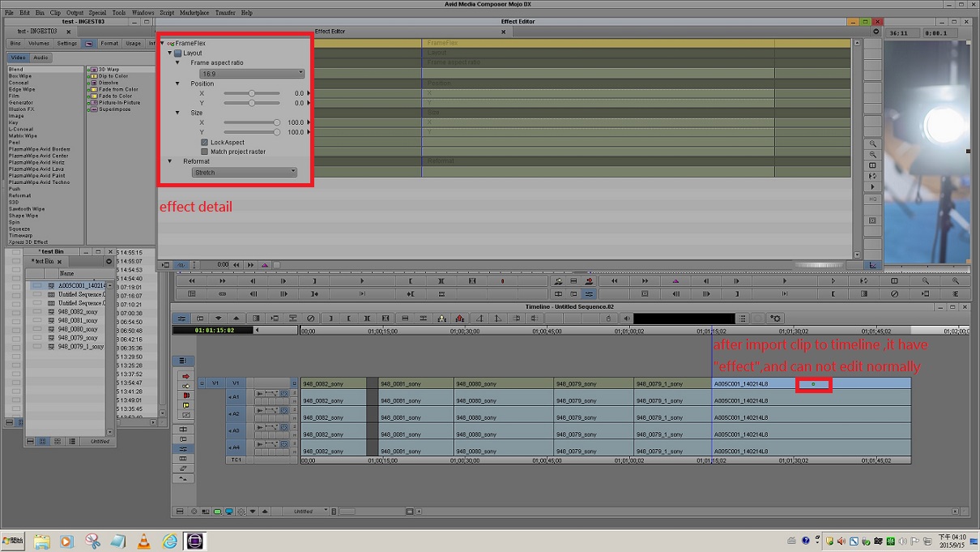Open the test Bin fast menu circle icon
Viewport: 980px width, 552px height.
(109, 262)
